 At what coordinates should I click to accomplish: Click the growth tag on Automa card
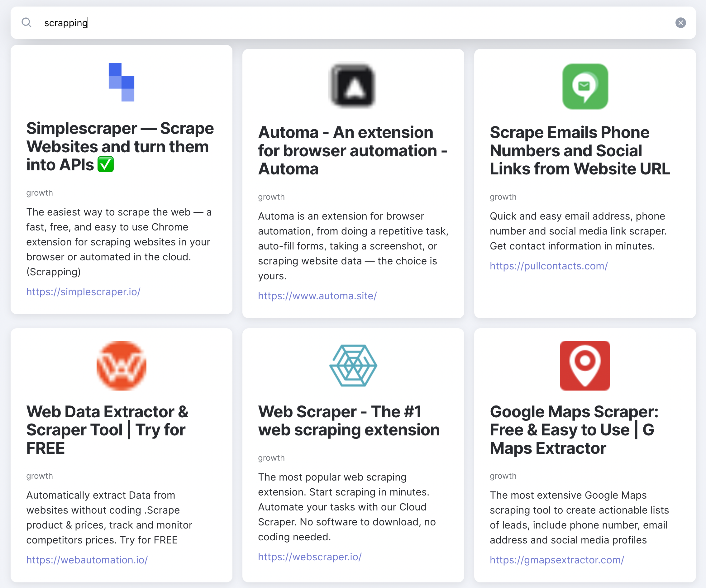pos(271,197)
